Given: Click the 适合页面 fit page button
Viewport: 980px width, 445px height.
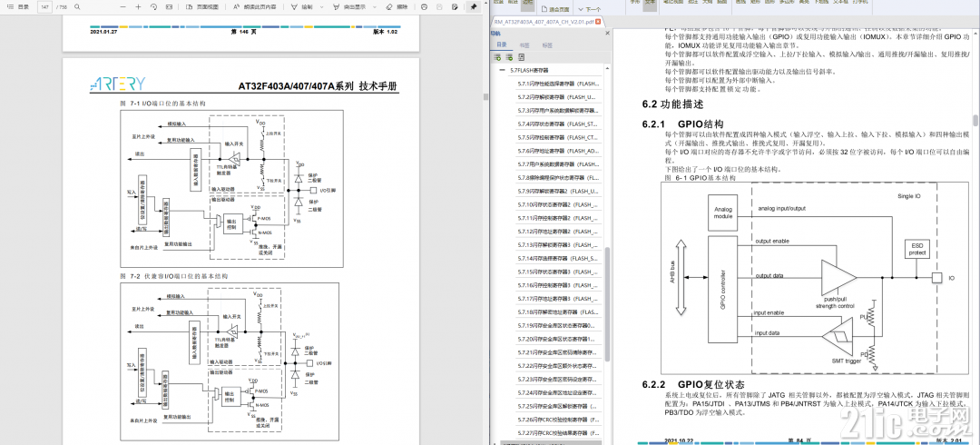Looking at the screenshot, I should [x=555, y=10].
